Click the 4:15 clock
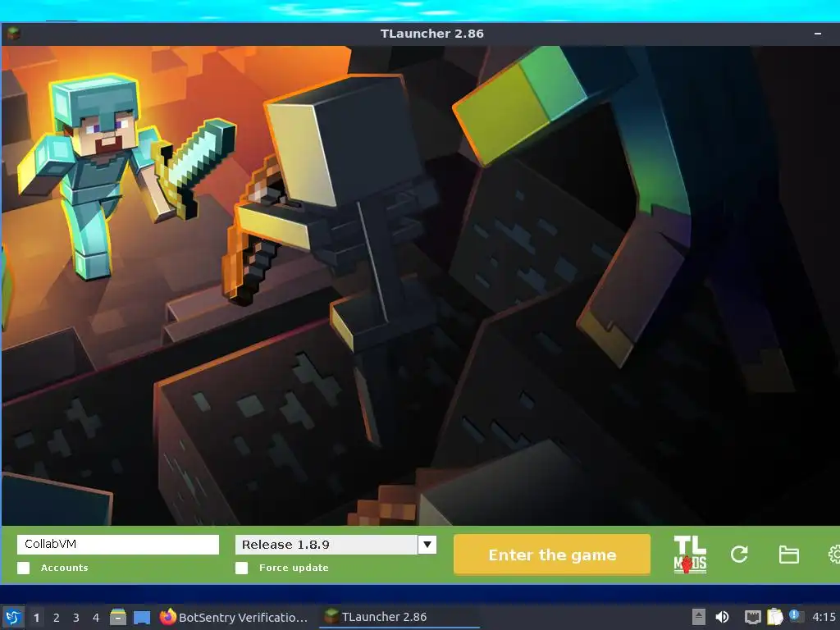 tap(824, 617)
